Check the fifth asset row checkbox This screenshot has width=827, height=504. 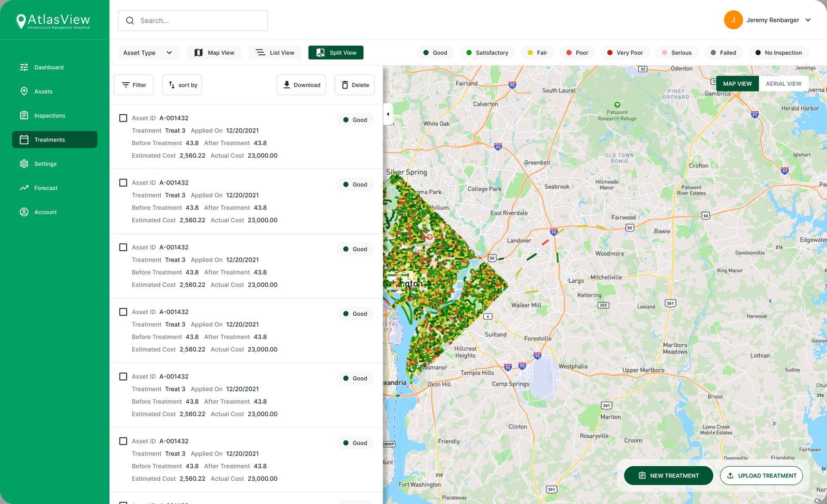pyautogui.click(x=123, y=376)
